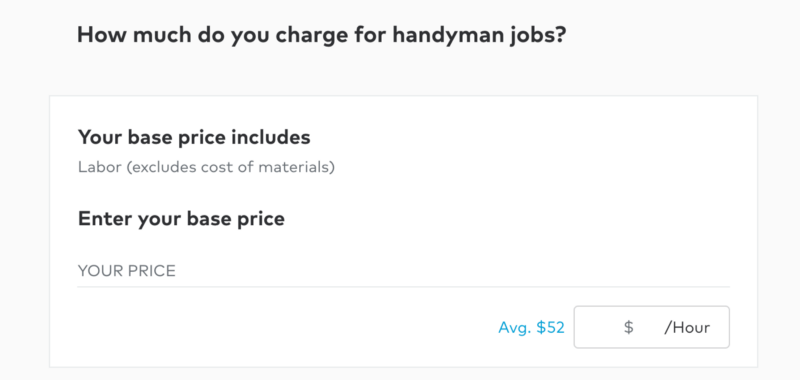800x380 pixels.
Task: Click the word 'Hour' in price box
Action: [691, 327]
